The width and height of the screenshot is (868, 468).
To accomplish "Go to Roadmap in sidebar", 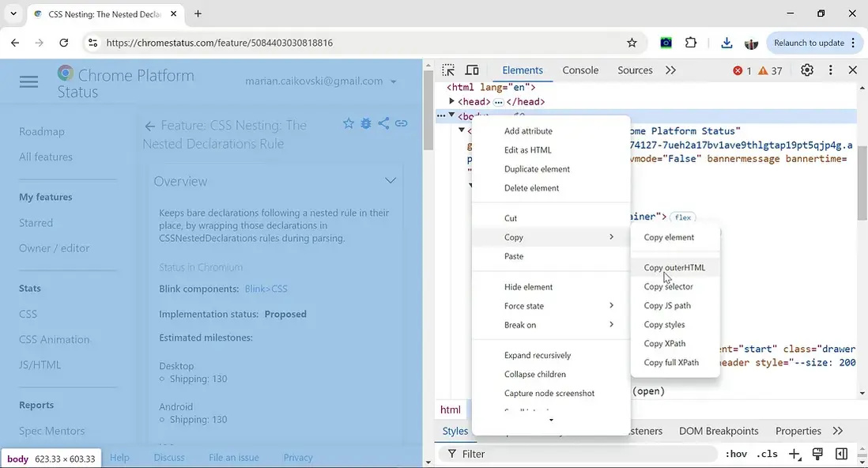I will click(42, 132).
